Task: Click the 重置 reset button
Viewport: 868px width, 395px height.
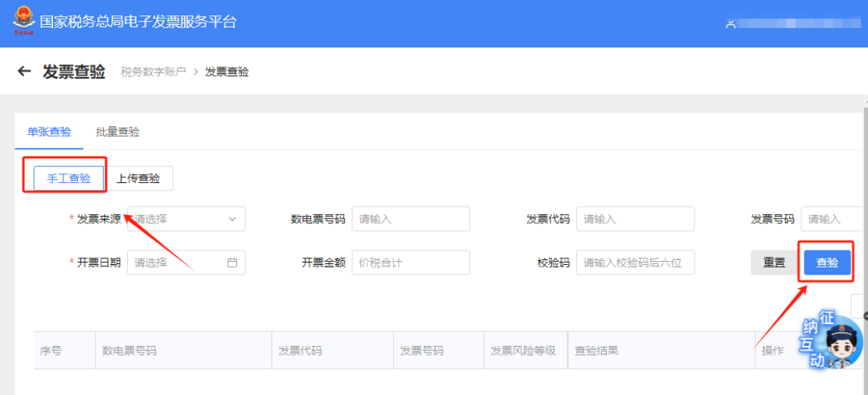Action: click(x=774, y=263)
